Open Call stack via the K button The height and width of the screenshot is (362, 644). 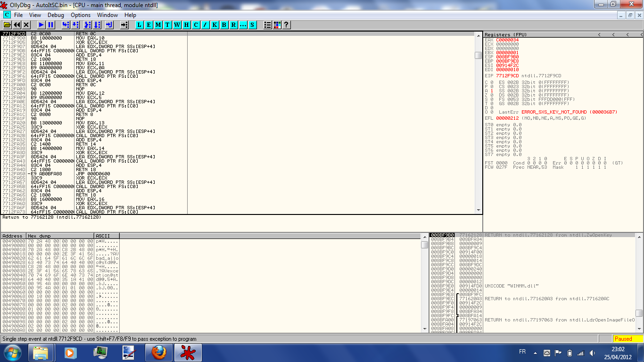click(x=215, y=25)
